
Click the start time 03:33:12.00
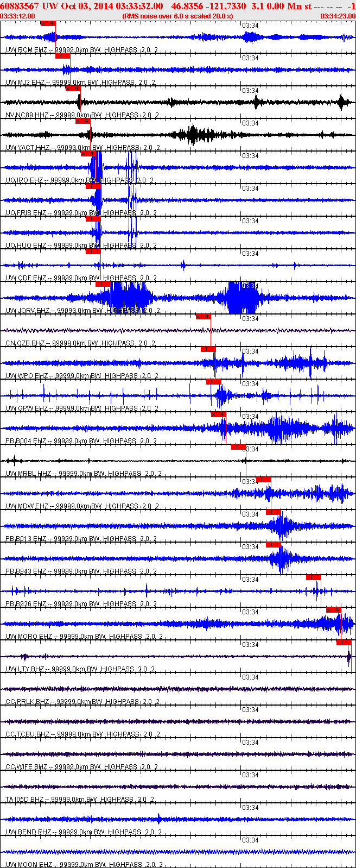coord(18,16)
